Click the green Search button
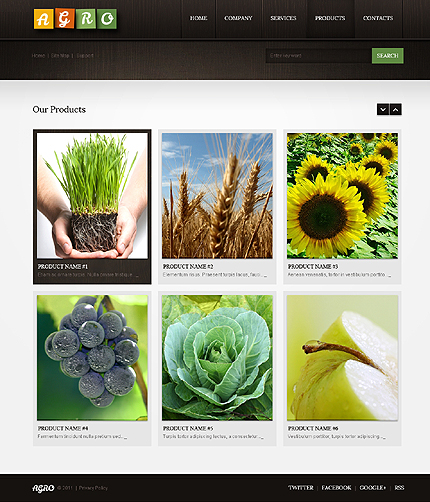This screenshot has width=430, height=502. [x=388, y=56]
